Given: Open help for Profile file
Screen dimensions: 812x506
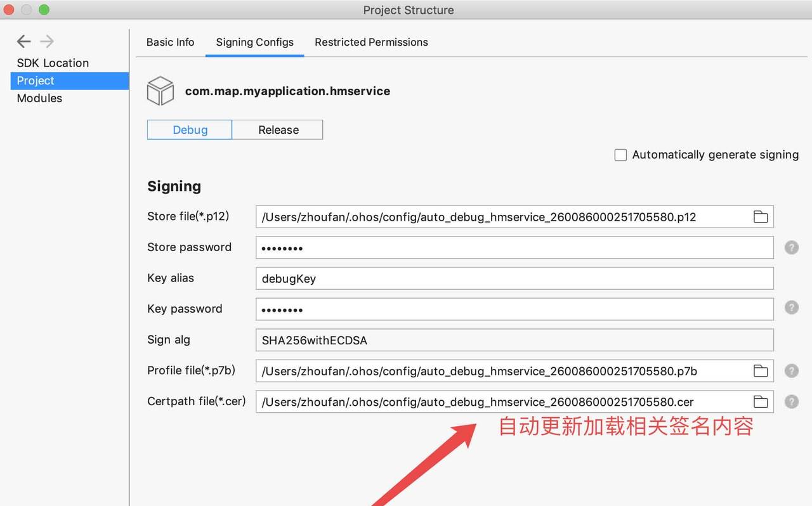Looking at the screenshot, I should point(791,371).
